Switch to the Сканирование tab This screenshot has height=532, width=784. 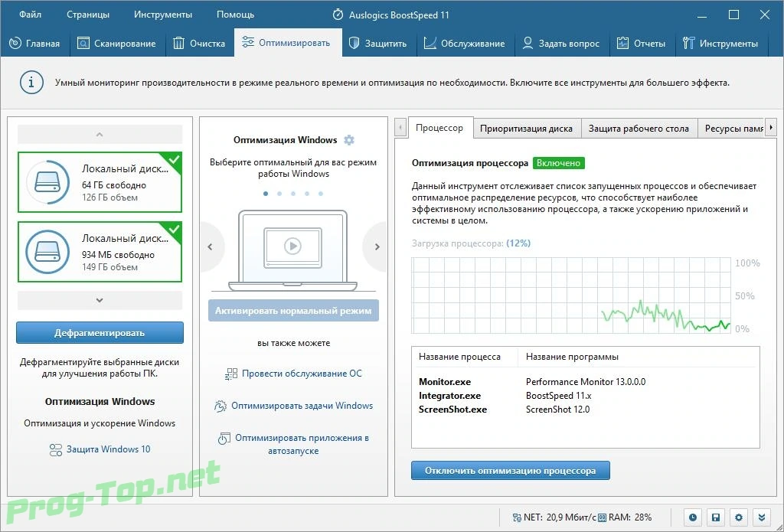pyautogui.click(x=116, y=44)
